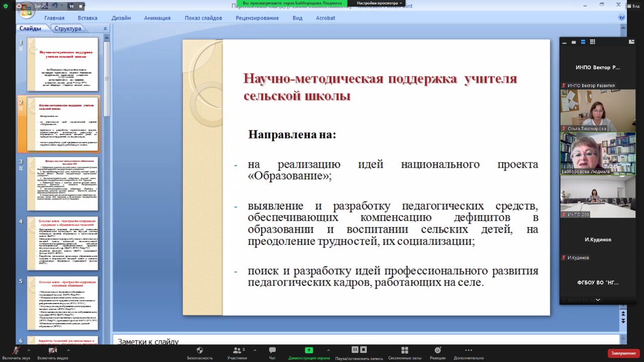Open the Participants (Участники) panel
644x362 pixels.
pyautogui.click(x=236, y=350)
